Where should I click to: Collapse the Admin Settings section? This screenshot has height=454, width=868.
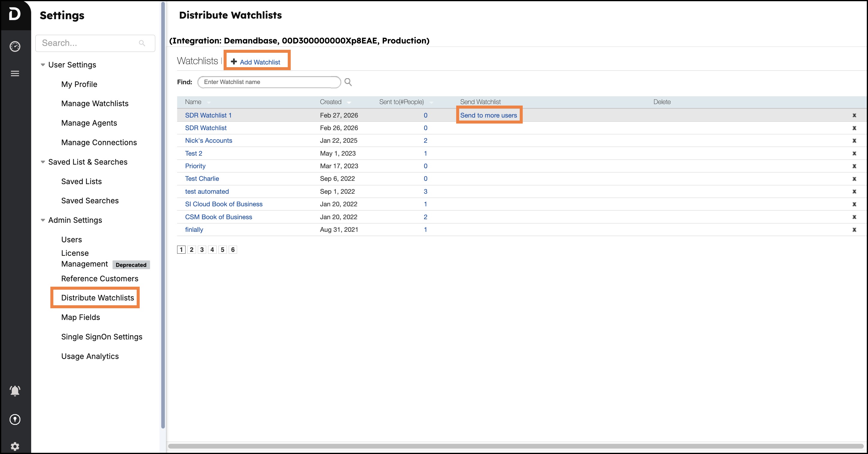tap(43, 220)
